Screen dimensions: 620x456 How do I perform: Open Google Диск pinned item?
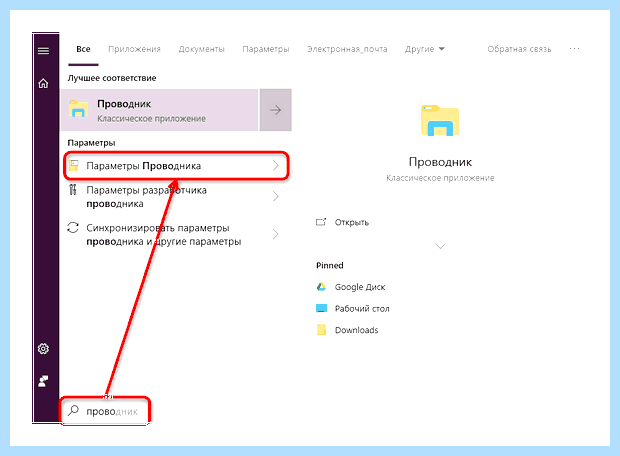(x=360, y=287)
